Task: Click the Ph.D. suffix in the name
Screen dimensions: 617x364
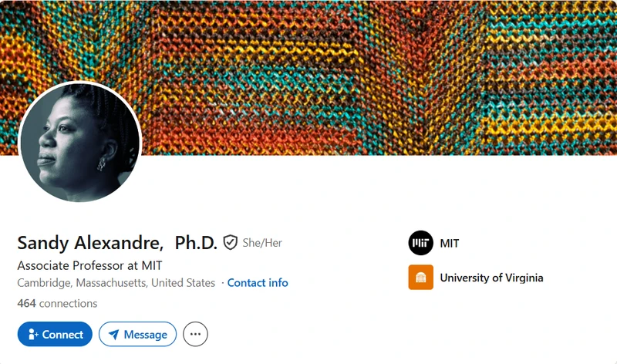Action: [x=196, y=243]
